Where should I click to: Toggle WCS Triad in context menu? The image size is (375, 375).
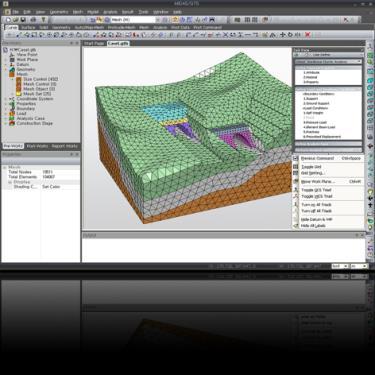click(x=317, y=196)
